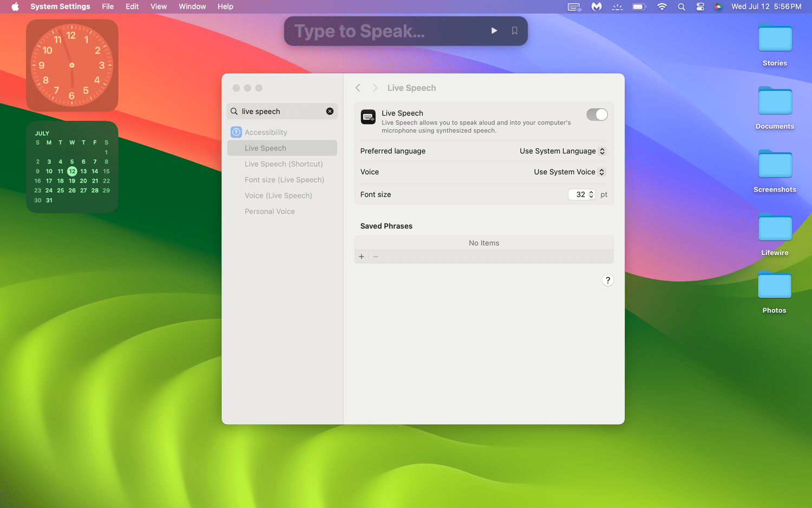This screenshot has width=812, height=508.
Task: Open the Window menu
Action: pos(192,6)
